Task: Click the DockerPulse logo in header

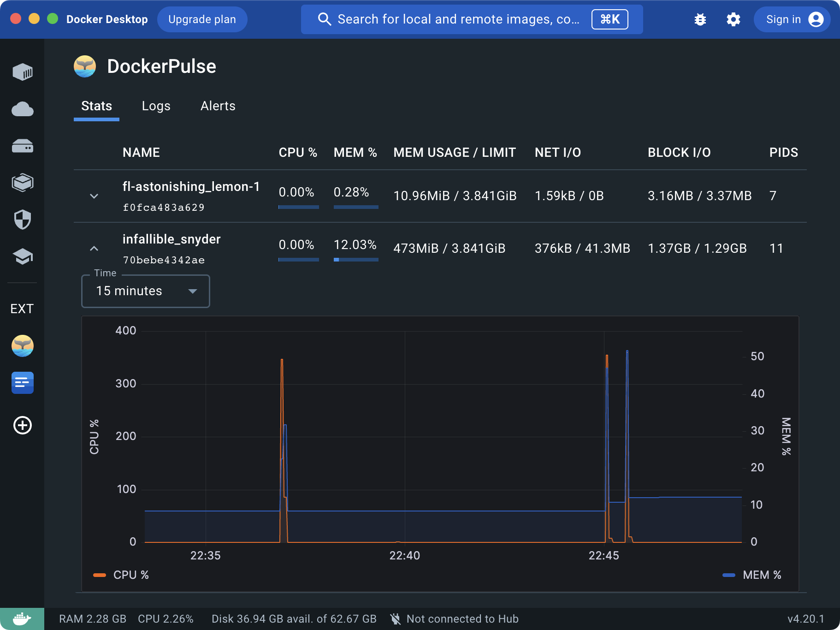Action: (x=85, y=66)
